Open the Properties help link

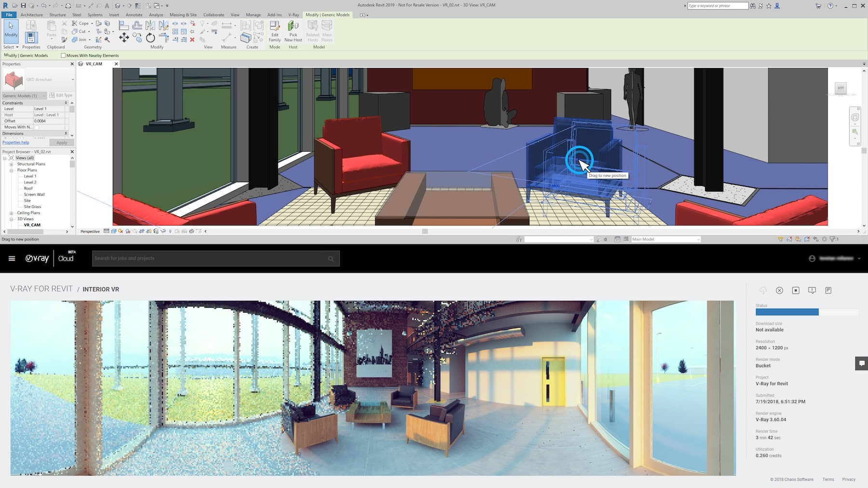(16, 143)
